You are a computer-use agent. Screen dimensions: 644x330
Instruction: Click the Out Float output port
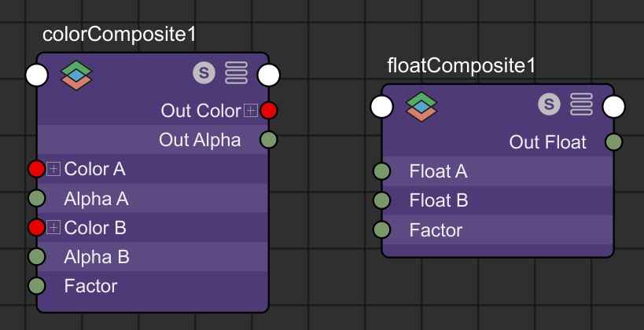click(613, 142)
